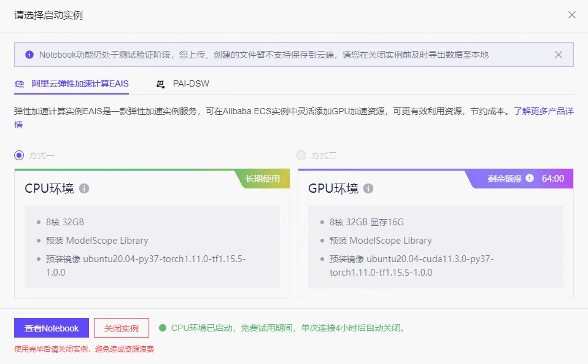
Task: Click the 64:00 remaining quota value
Action: click(x=553, y=179)
